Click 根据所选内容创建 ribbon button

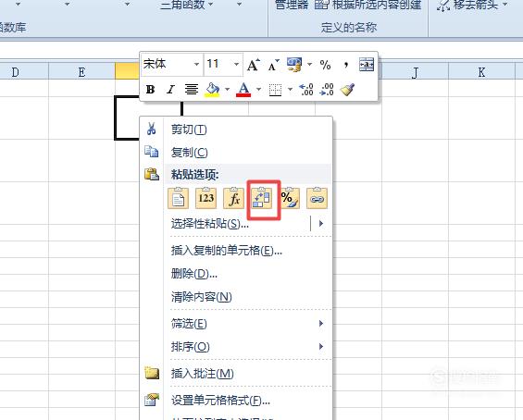coord(367,5)
